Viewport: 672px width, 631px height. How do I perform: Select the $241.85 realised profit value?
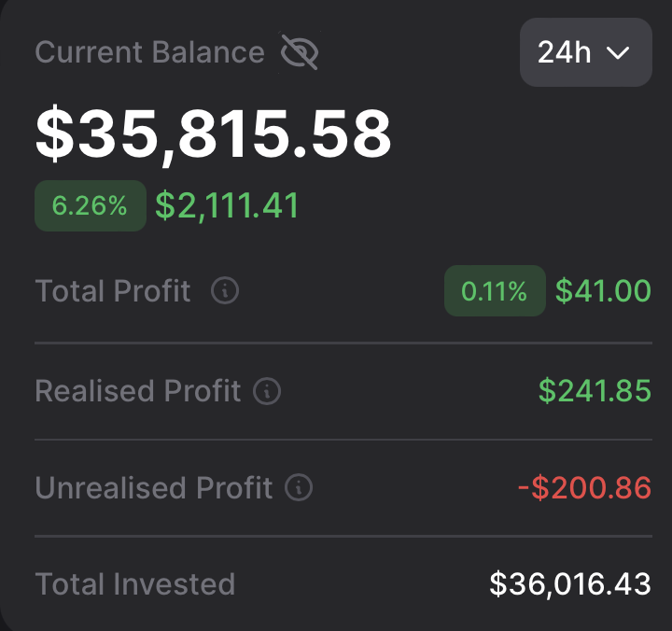(595, 391)
